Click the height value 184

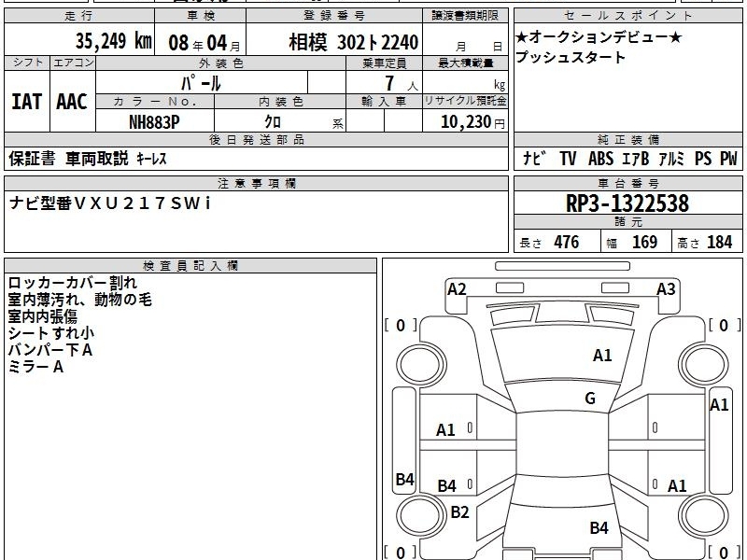click(x=719, y=242)
